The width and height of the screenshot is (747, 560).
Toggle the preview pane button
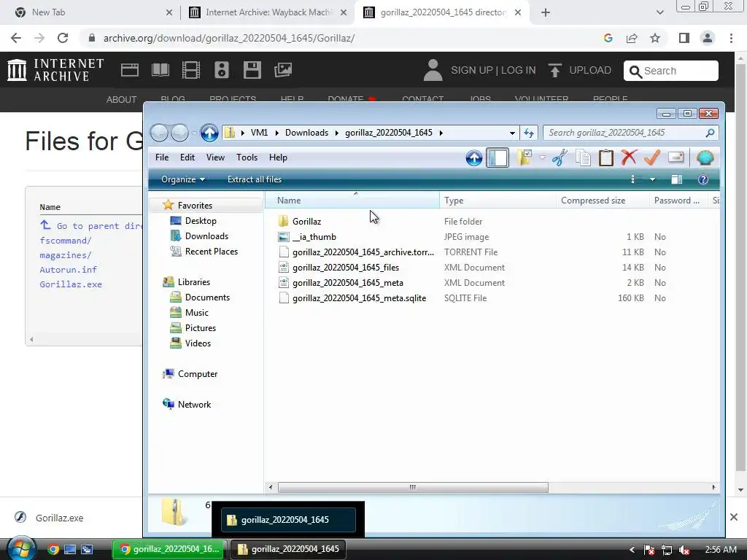(x=676, y=179)
